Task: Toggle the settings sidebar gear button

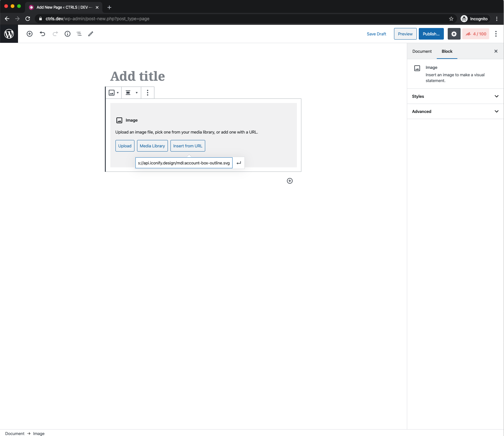Action: click(x=454, y=34)
